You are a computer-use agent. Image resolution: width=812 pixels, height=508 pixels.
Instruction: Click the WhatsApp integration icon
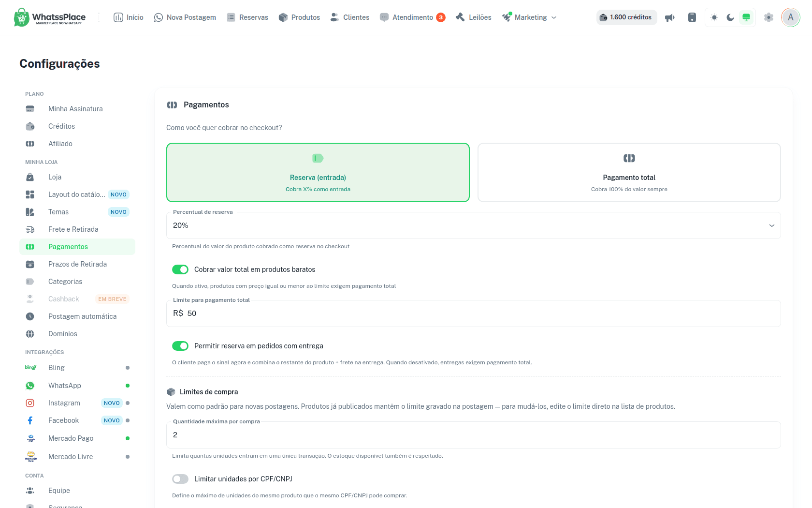(30, 386)
